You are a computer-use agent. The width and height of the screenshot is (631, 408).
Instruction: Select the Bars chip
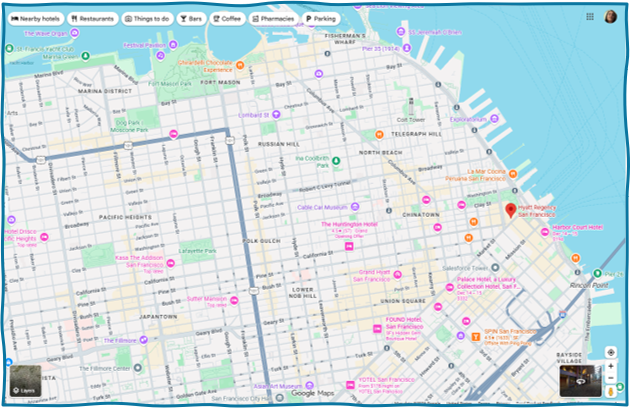click(x=191, y=19)
